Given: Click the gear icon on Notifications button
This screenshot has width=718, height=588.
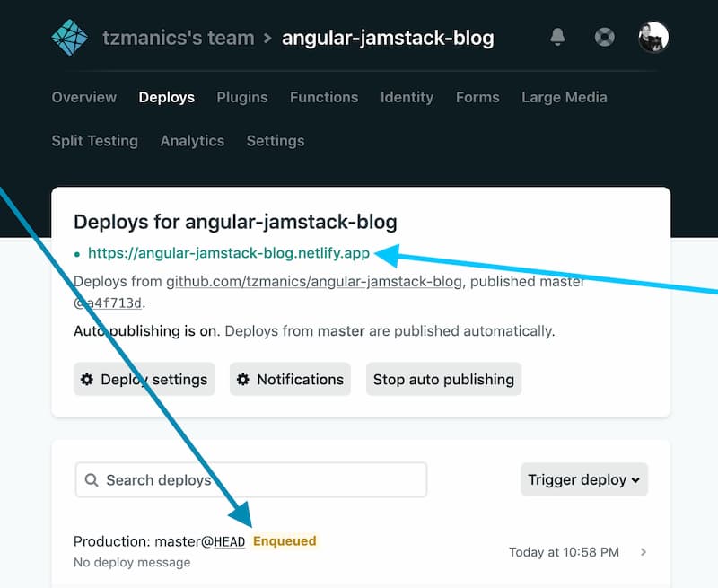Looking at the screenshot, I should click(x=242, y=379).
